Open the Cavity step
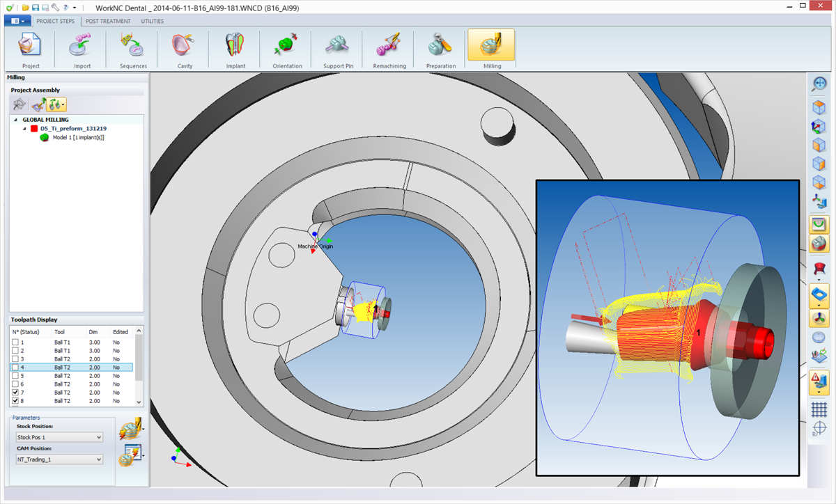Viewport: 836px width, 504px height. pos(185,50)
